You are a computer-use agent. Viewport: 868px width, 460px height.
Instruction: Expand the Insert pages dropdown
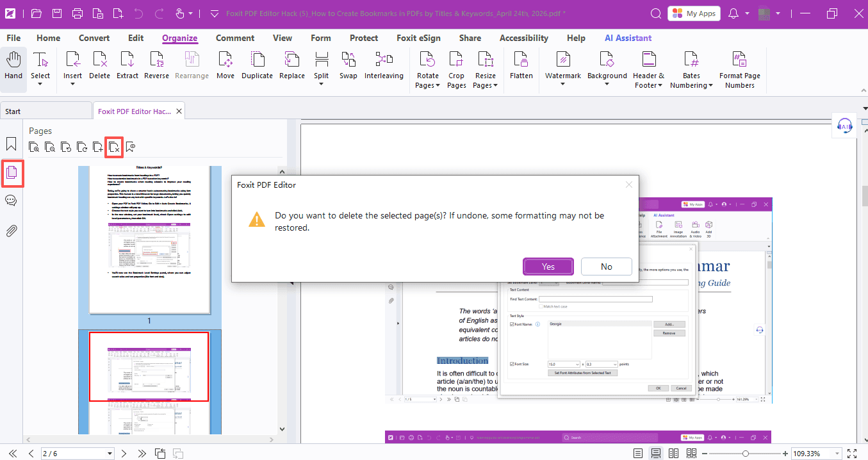72,84
